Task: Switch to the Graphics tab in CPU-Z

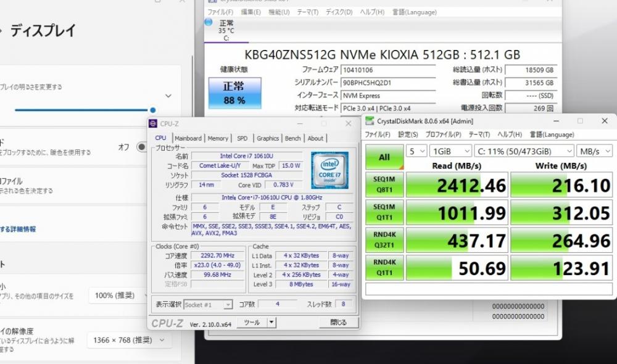Action: 268,138
